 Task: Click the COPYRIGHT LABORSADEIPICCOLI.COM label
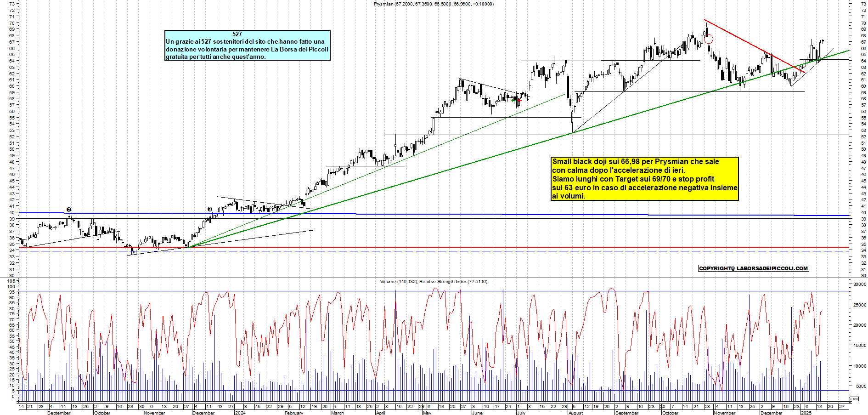coord(753,268)
